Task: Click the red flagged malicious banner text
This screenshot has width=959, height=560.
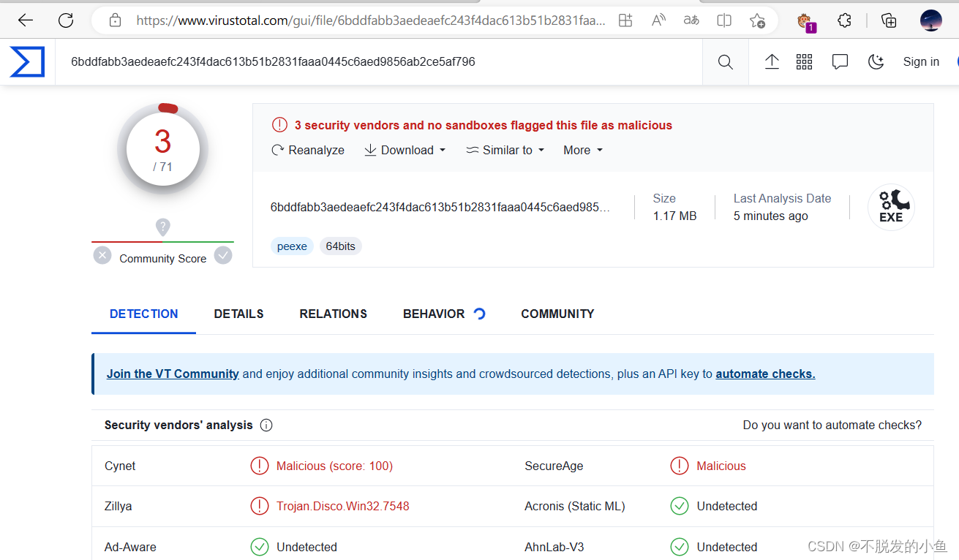Action: tap(484, 125)
